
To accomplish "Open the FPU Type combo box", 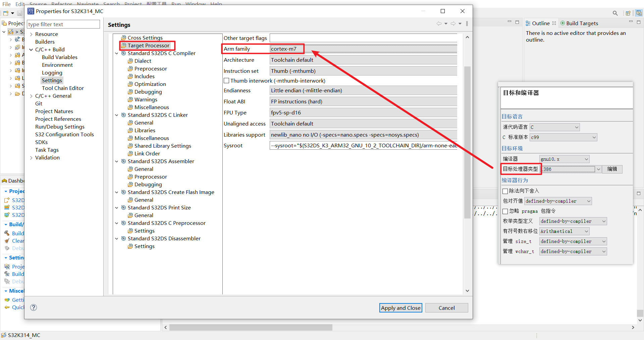I will click(363, 112).
